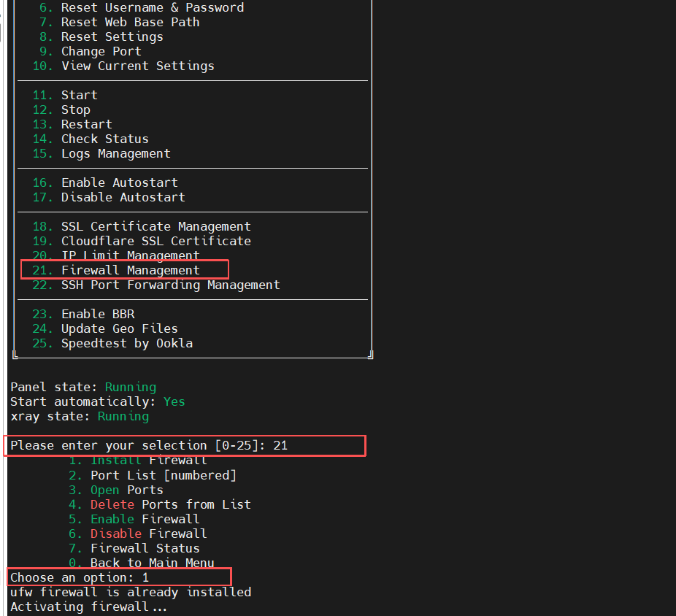Click Delete Ports from List option
The image size is (676, 616).
point(170,504)
